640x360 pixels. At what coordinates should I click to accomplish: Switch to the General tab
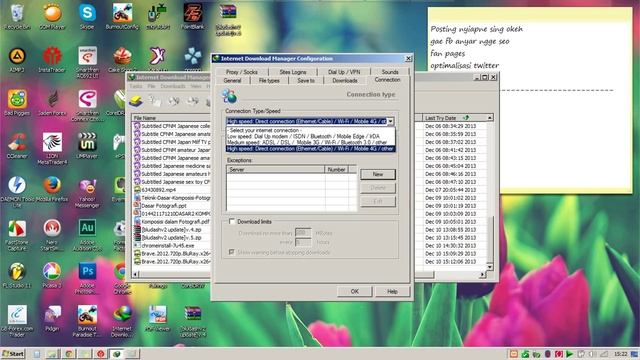[x=232, y=80]
